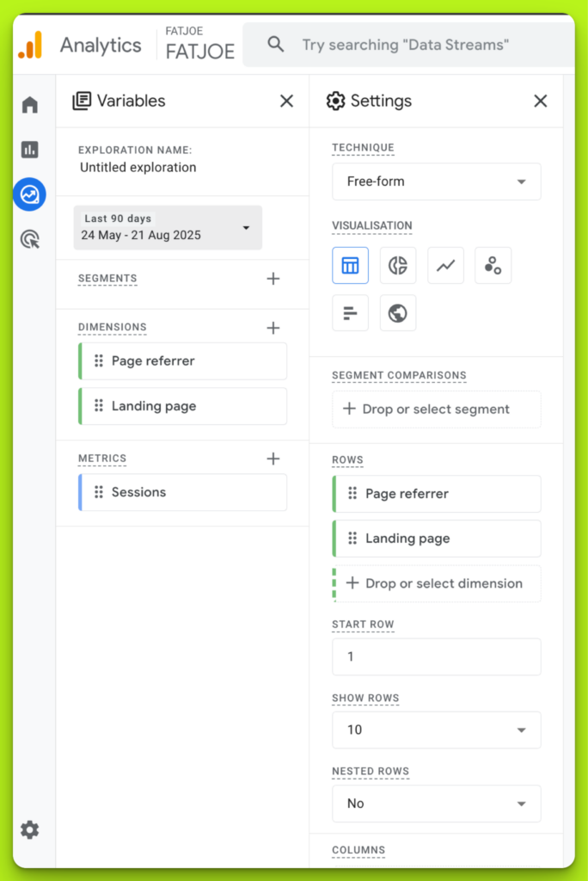The width and height of the screenshot is (588, 881).
Task: Open the Reports bar chart icon
Action: click(x=30, y=150)
